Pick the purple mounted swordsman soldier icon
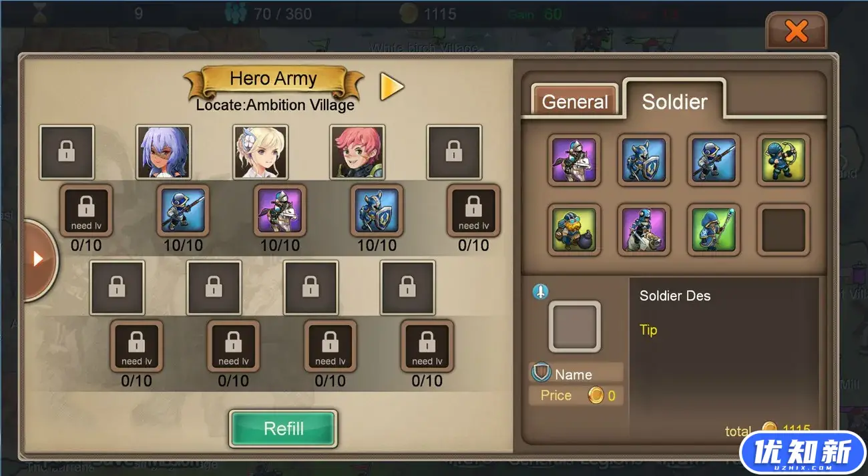 644,230
